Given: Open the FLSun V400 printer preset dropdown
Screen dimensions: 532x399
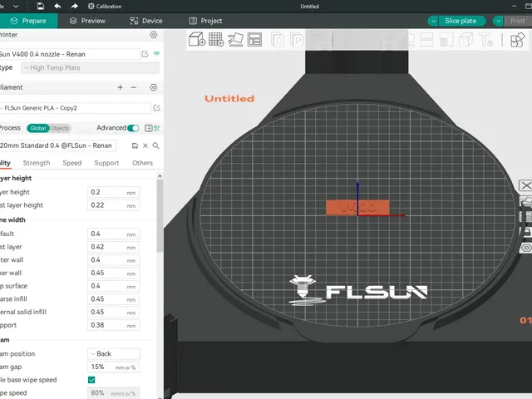Looking at the screenshot, I should click(x=69, y=54).
